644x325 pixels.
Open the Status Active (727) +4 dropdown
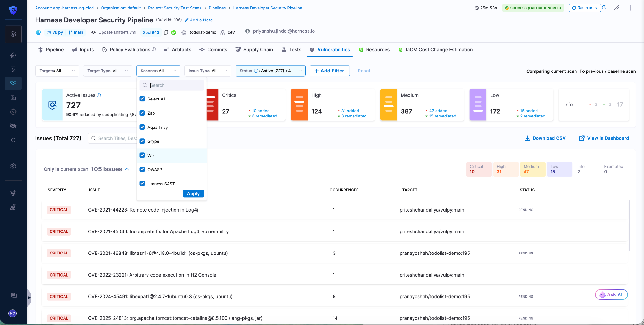click(270, 71)
